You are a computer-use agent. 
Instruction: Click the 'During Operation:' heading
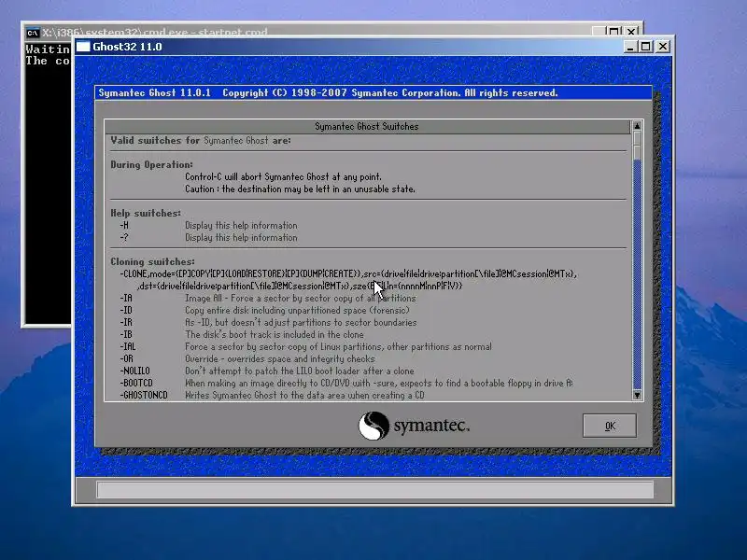click(x=151, y=165)
